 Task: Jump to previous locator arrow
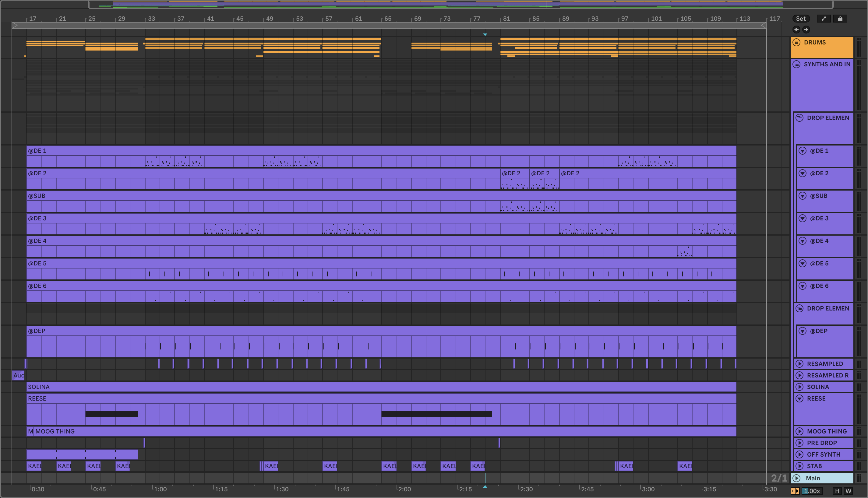tap(796, 30)
